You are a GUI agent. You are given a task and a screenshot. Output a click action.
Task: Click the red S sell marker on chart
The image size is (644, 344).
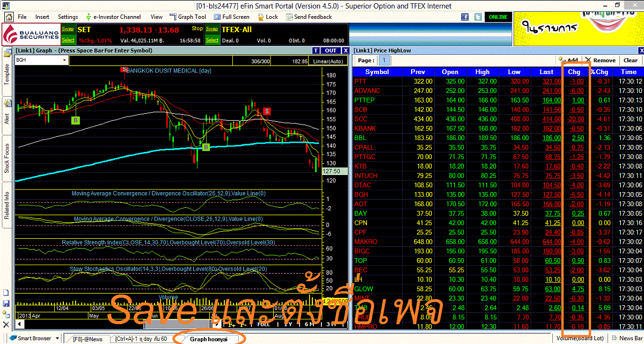[x=266, y=111]
